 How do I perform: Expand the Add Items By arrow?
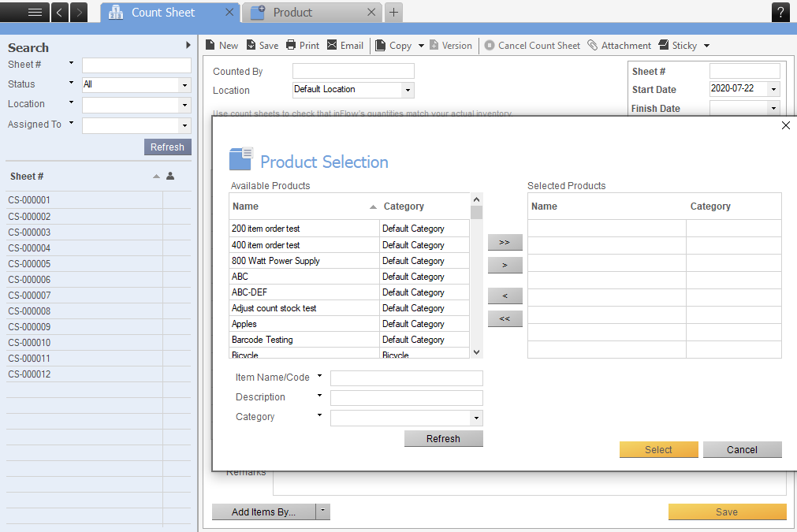pyautogui.click(x=322, y=512)
